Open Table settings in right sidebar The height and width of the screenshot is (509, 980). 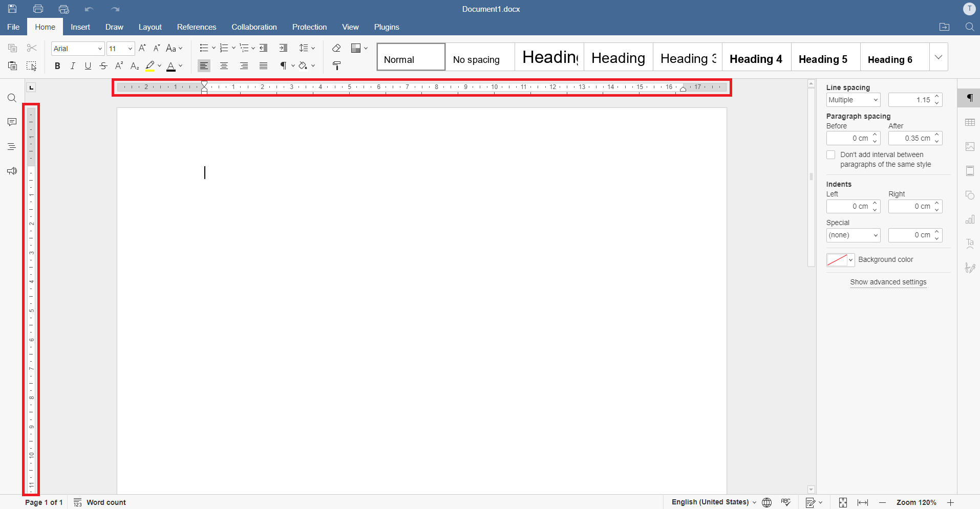[970, 122]
